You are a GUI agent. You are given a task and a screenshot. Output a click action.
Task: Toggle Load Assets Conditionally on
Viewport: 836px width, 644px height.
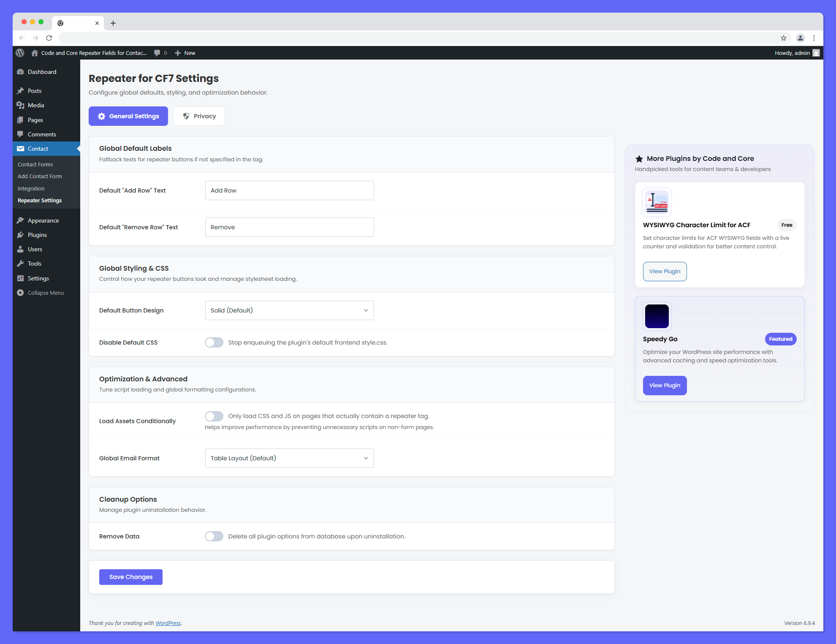(x=214, y=416)
